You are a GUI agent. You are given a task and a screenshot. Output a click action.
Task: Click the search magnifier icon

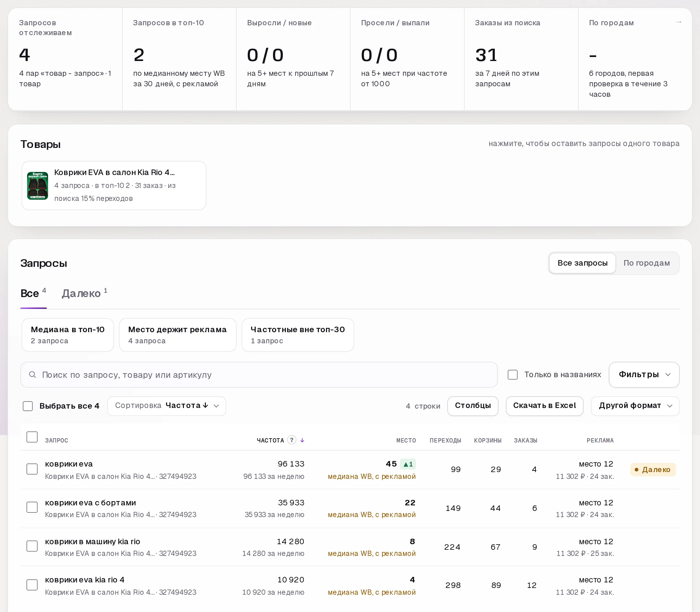pos(32,375)
